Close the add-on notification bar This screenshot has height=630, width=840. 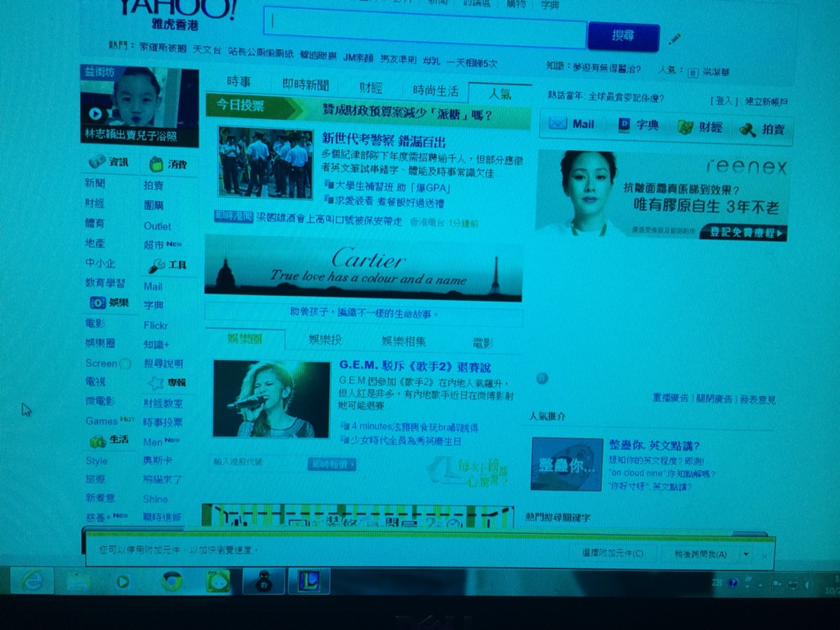point(765,556)
